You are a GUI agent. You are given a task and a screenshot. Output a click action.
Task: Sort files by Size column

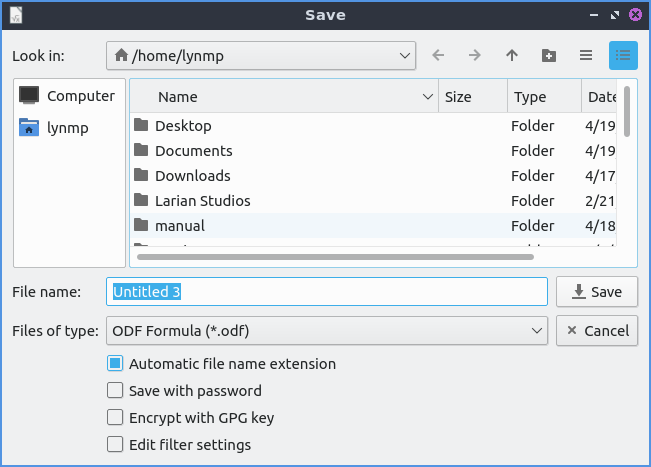[x=470, y=97]
